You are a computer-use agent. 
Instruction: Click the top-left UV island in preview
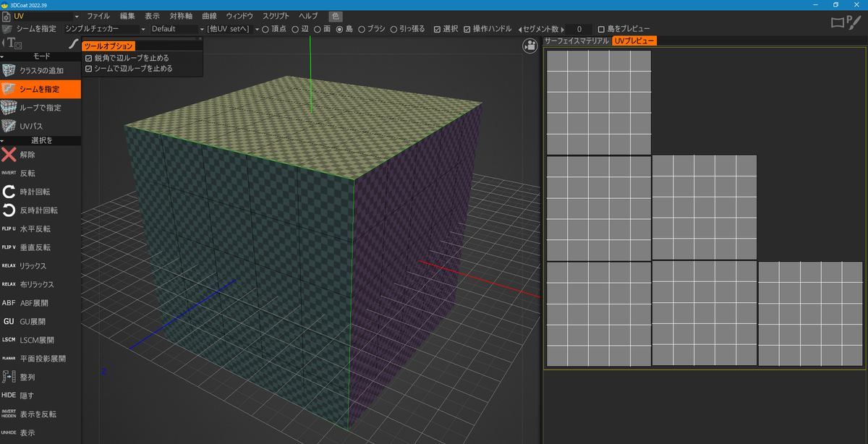coord(598,102)
